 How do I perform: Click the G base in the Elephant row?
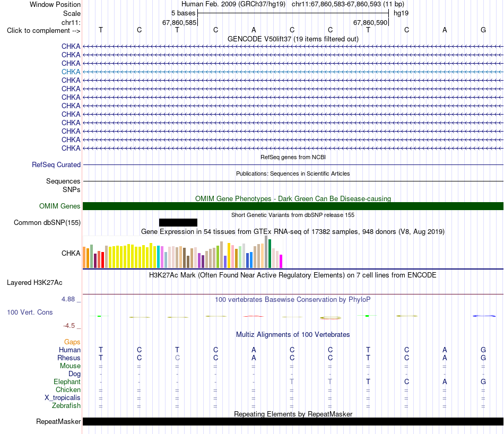click(x=483, y=381)
